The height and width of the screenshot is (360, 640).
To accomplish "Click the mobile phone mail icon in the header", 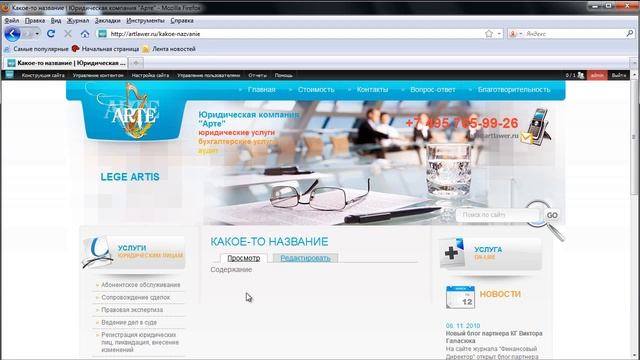I will coord(537,127).
